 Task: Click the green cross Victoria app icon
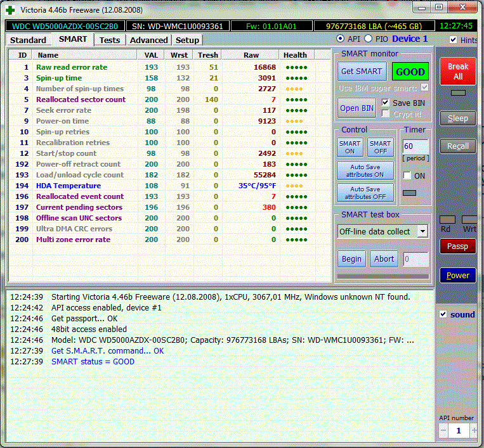[10, 10]
